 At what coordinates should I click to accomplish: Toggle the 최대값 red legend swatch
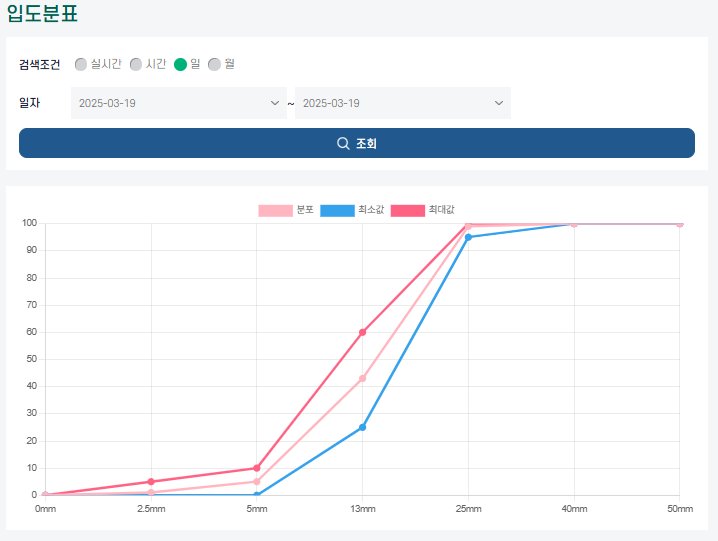tap(408, 210)
